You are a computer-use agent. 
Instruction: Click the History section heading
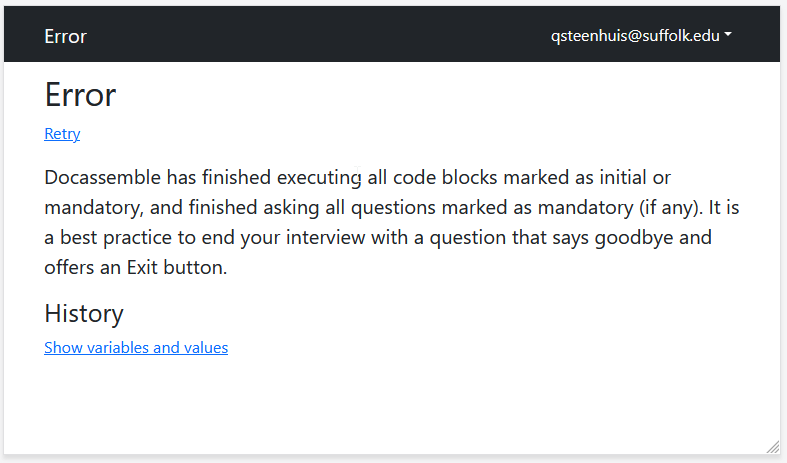pyautogui.click(x=84, y=314)
